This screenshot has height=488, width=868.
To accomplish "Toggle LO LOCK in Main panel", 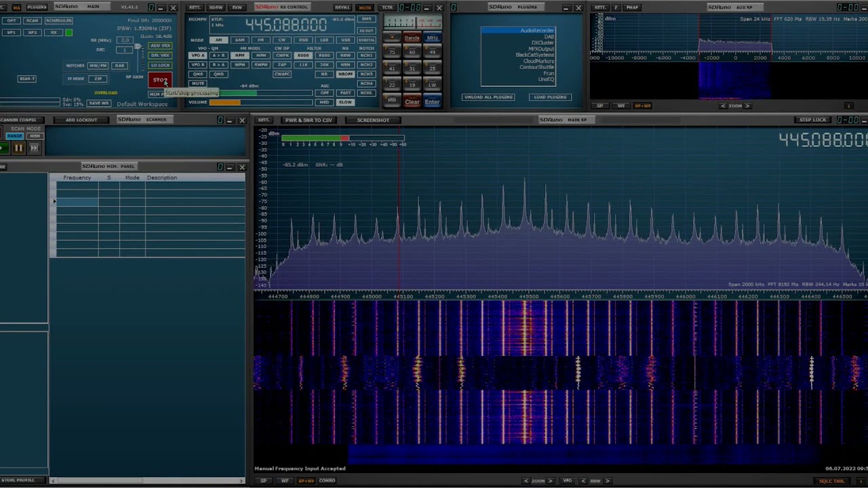I will (x=160, y=65).
